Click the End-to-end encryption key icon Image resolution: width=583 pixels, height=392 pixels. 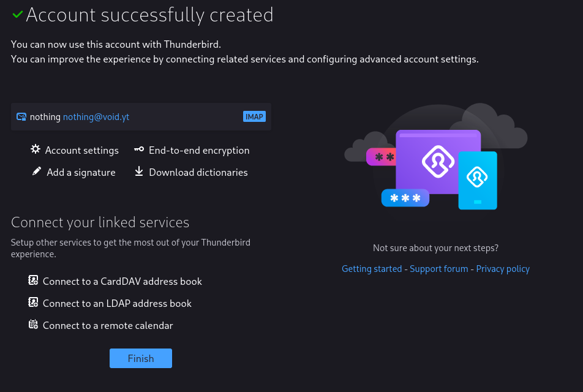pyautogui.click(x=139, y=149)
